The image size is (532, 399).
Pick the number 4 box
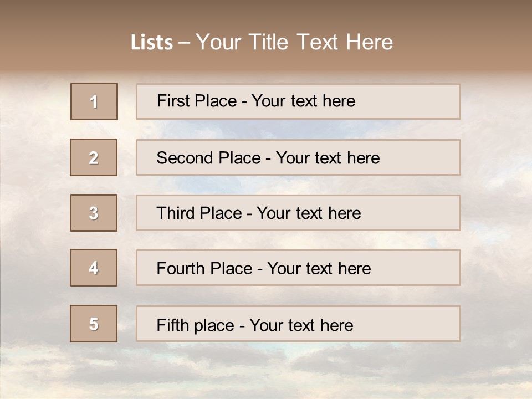(x=94, y=268)
